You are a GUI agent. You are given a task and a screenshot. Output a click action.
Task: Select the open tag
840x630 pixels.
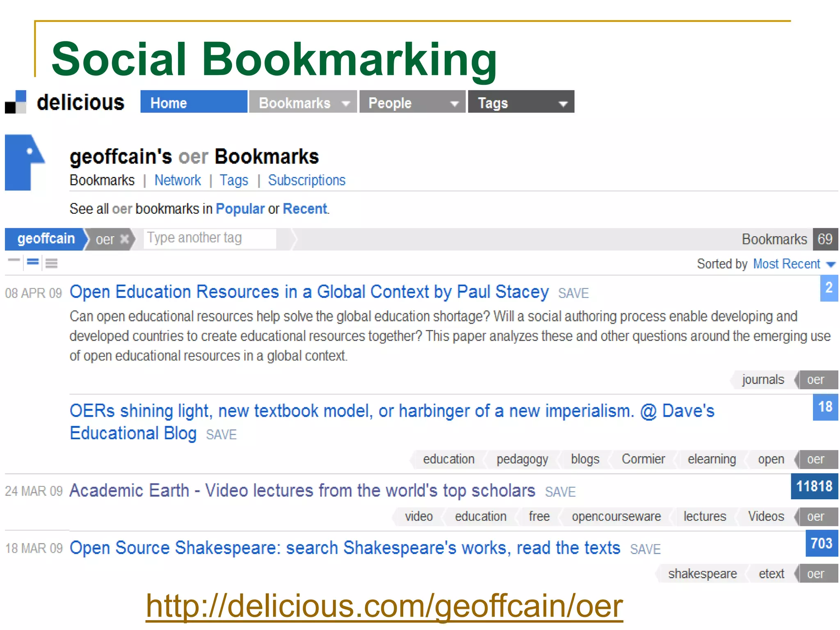point(771,459)
